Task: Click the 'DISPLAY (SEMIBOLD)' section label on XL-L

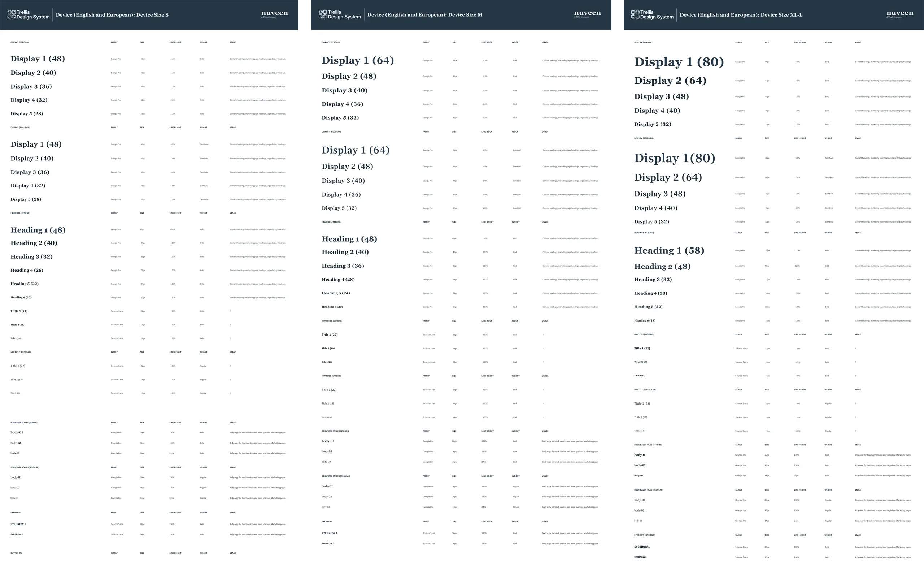Action: click(x=644, y=138)
